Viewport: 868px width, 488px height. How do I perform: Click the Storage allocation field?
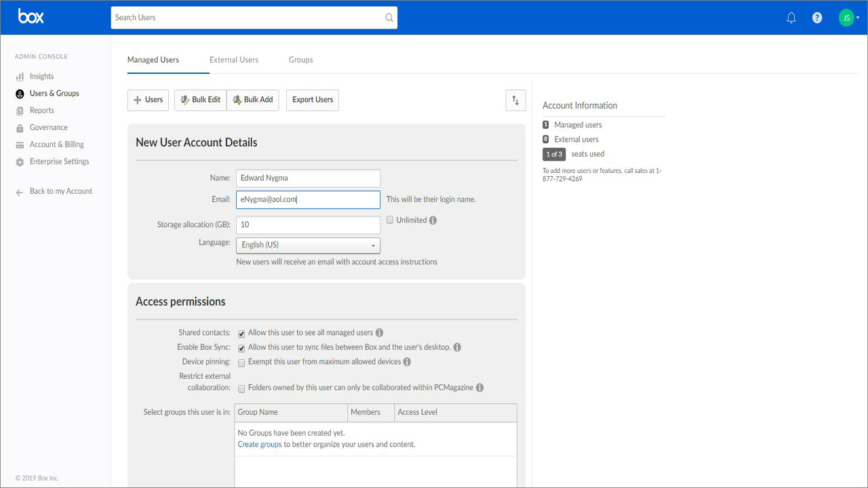(308, 224)
